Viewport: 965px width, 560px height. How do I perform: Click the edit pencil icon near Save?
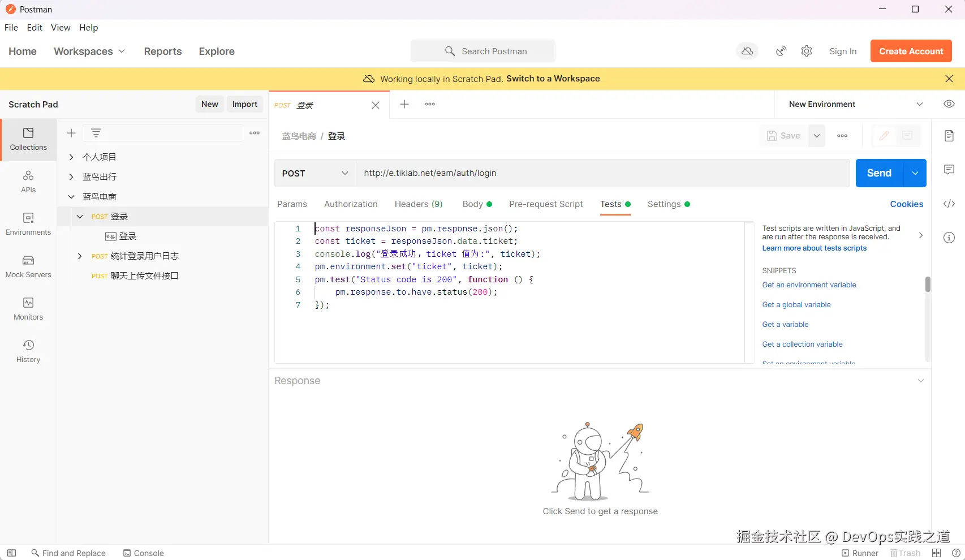[884, 136]
